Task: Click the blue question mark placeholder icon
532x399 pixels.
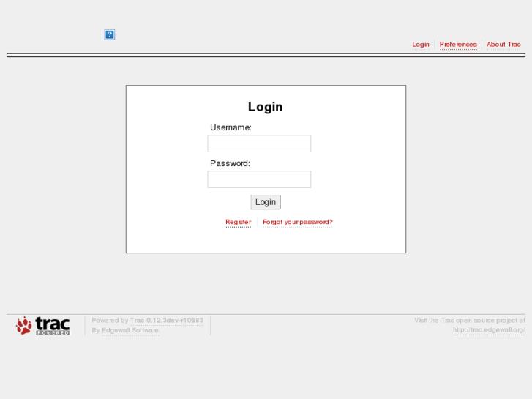Action: point(110,34)
